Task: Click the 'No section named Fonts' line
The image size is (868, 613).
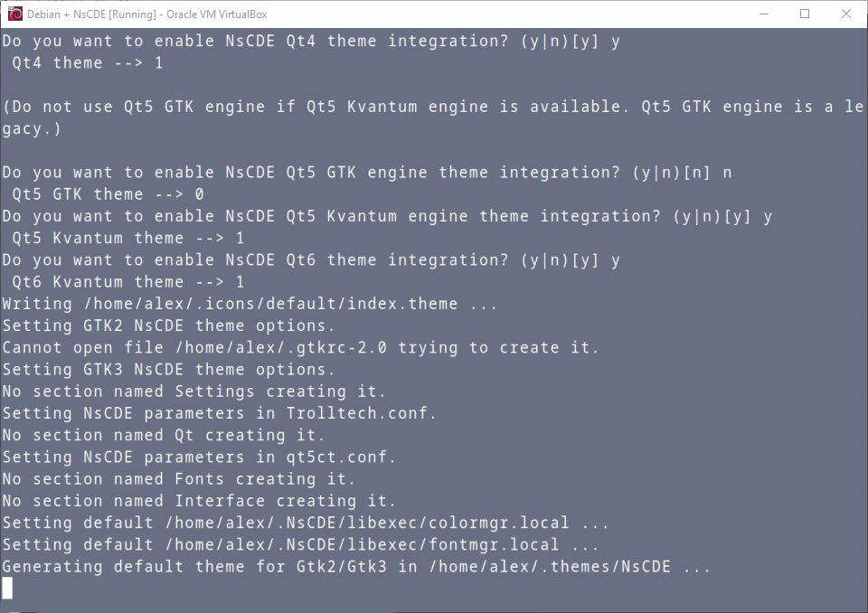Action: (x=178, y=478)
